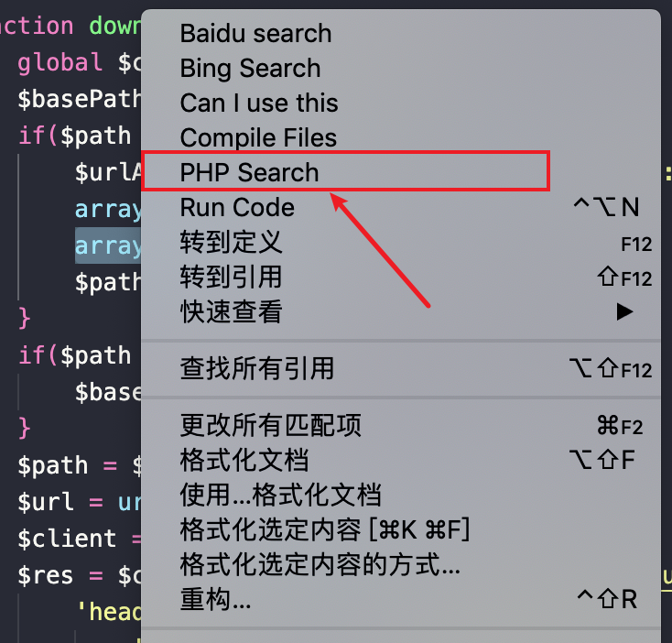Select 转到引用 menu entry
This screenshot has width=672, height=643.
click(x=401, y=277)
